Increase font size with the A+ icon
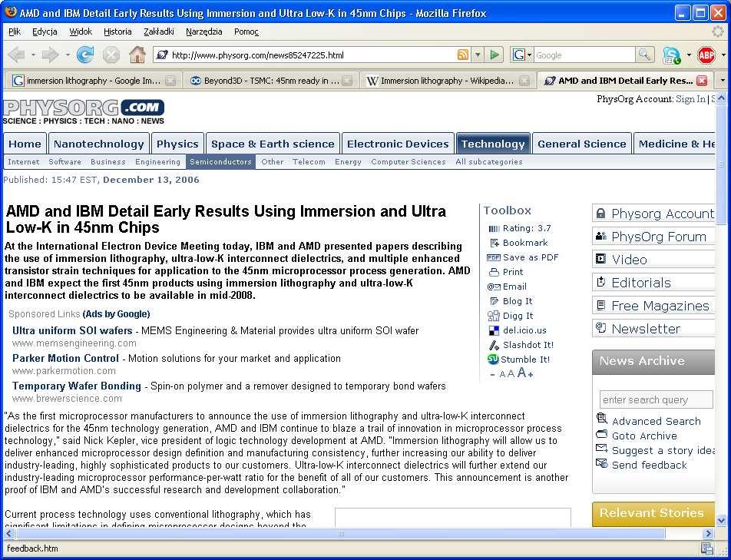The width and height of the screenshot is (731, 560). click(525, 373)
